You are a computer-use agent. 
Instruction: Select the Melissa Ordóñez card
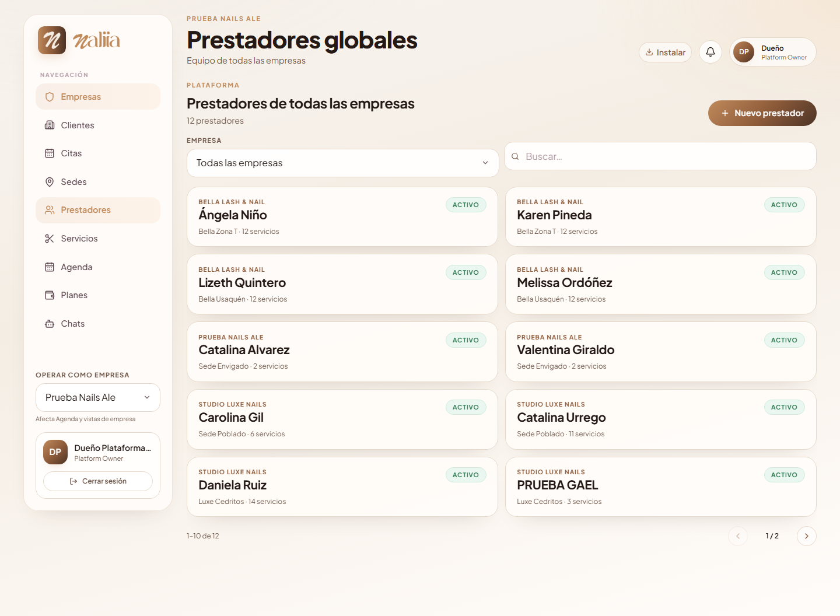point(661,284)
